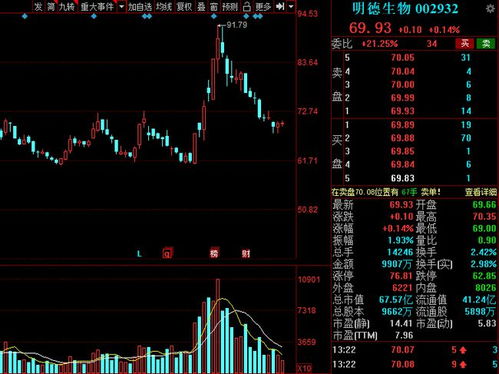
Task: Open 查看详细 details link
Action: tap(480, 192)
